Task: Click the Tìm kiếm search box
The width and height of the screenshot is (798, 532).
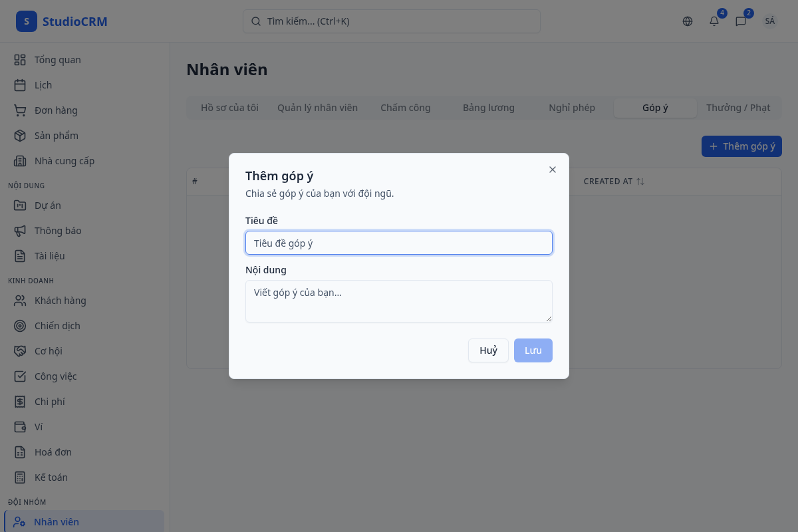Action: pyautogui.click(x=391, y=21)
